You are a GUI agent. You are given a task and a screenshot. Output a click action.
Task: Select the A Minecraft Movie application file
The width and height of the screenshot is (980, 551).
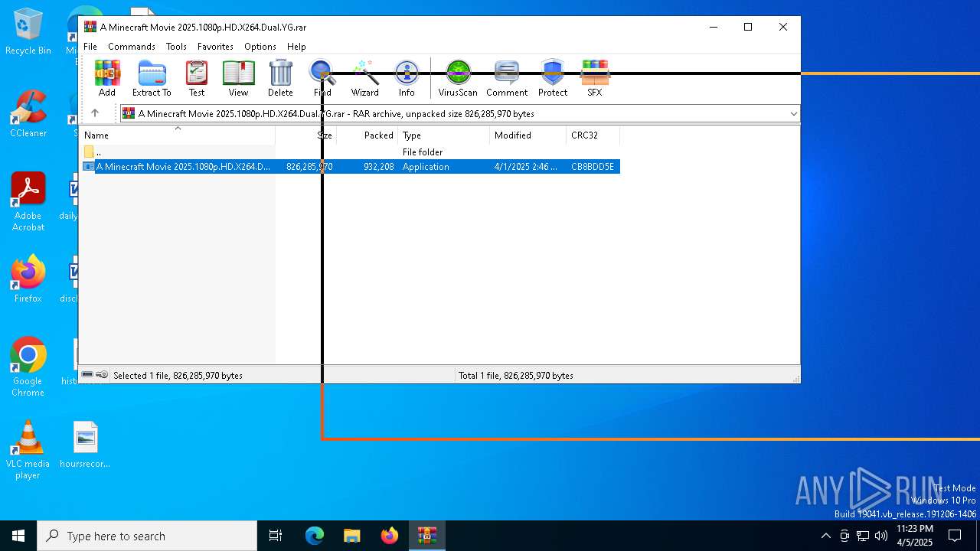tap(350, 167)
